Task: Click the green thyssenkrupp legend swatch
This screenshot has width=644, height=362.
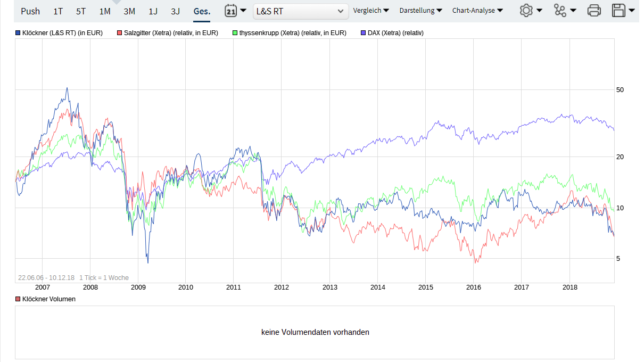Action: point(235,33)
